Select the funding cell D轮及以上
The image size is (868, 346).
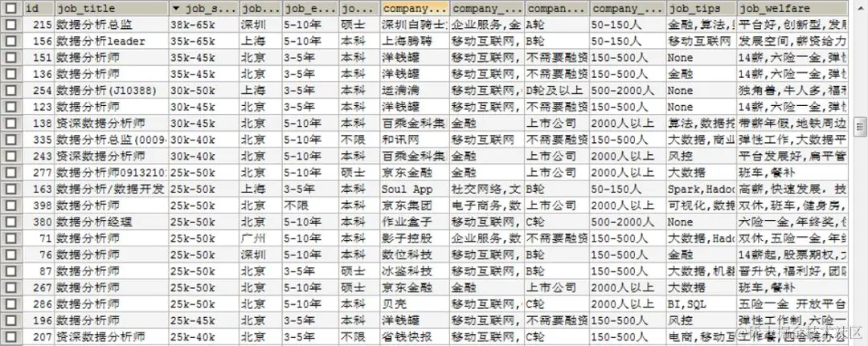point(556,91)
